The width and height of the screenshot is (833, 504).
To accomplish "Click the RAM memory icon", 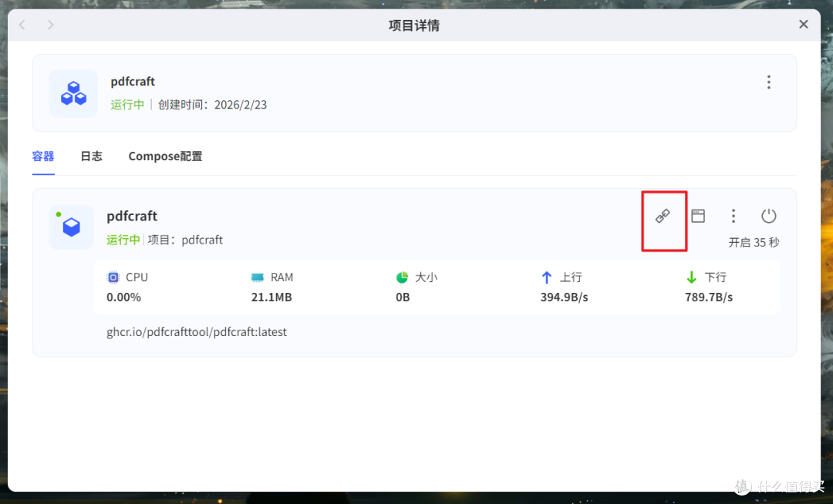I will pyautogui.click(x=257, y=277).
